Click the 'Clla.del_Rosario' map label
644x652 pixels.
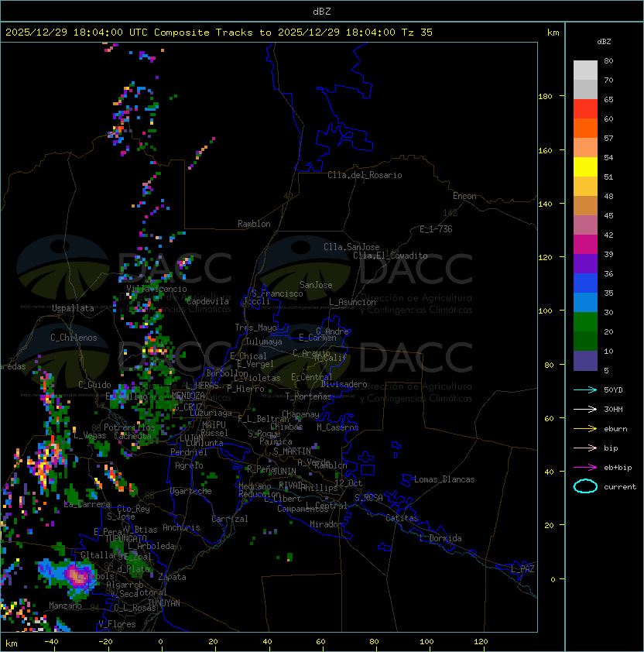(365, 175)
